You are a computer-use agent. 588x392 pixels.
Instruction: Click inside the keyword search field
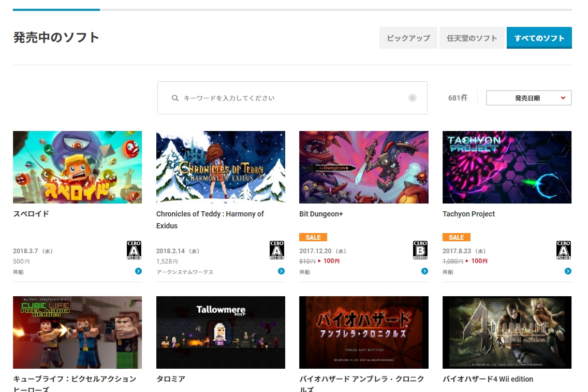click(x=290, y=98)
